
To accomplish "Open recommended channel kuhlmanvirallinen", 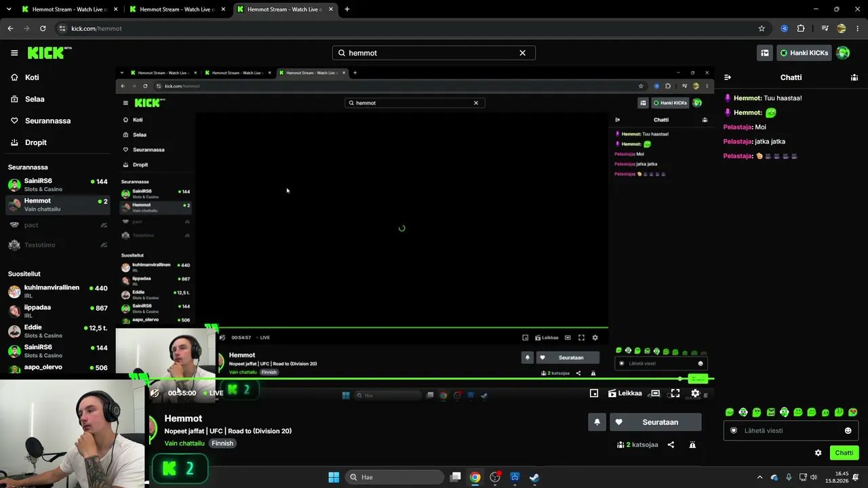I will tap(58, 291).
